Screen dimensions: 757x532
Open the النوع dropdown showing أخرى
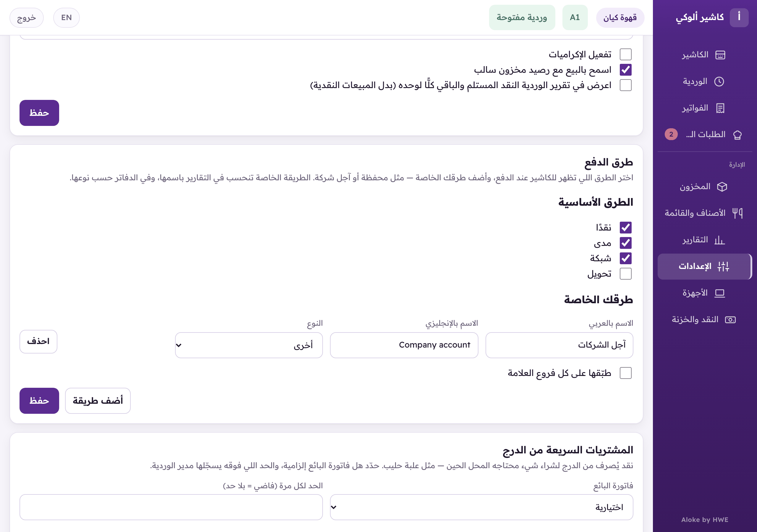[x=249, y=345]
